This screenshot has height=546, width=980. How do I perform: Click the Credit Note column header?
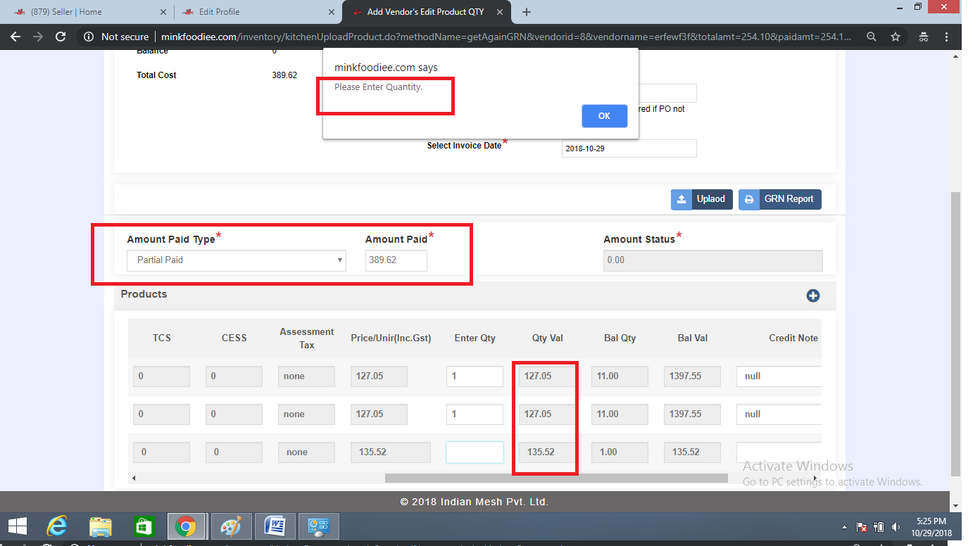pos(793,338)
